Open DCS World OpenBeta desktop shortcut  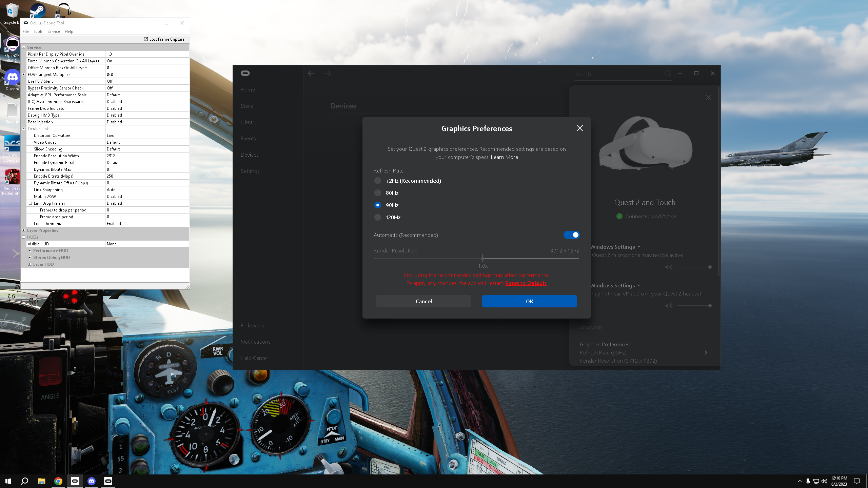(x=12, y=148)
